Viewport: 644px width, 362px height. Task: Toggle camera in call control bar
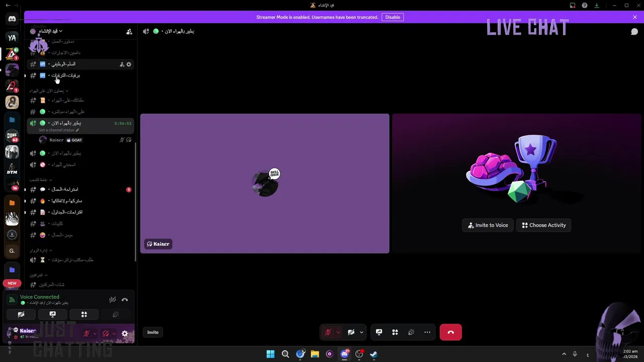(351, 332)
